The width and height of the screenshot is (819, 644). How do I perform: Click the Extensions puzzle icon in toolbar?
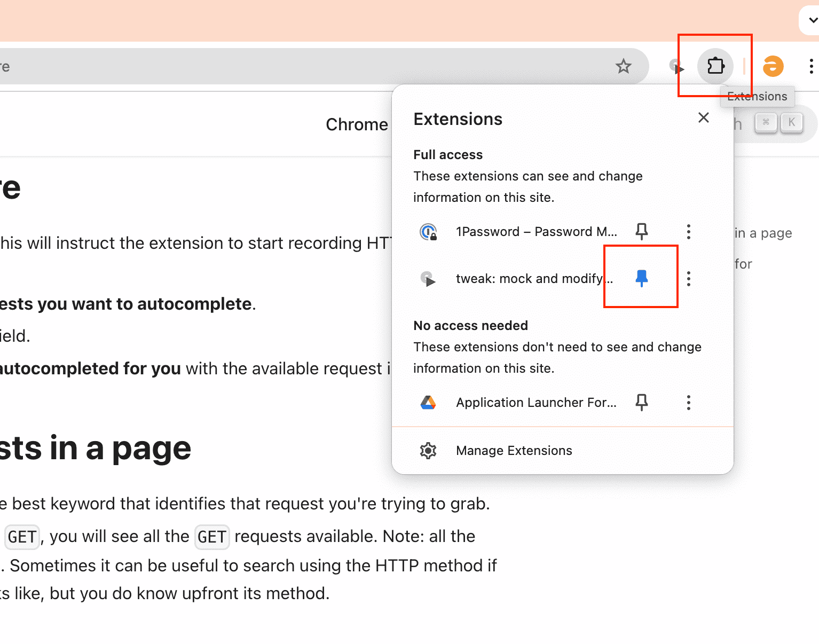click(715, 66)
